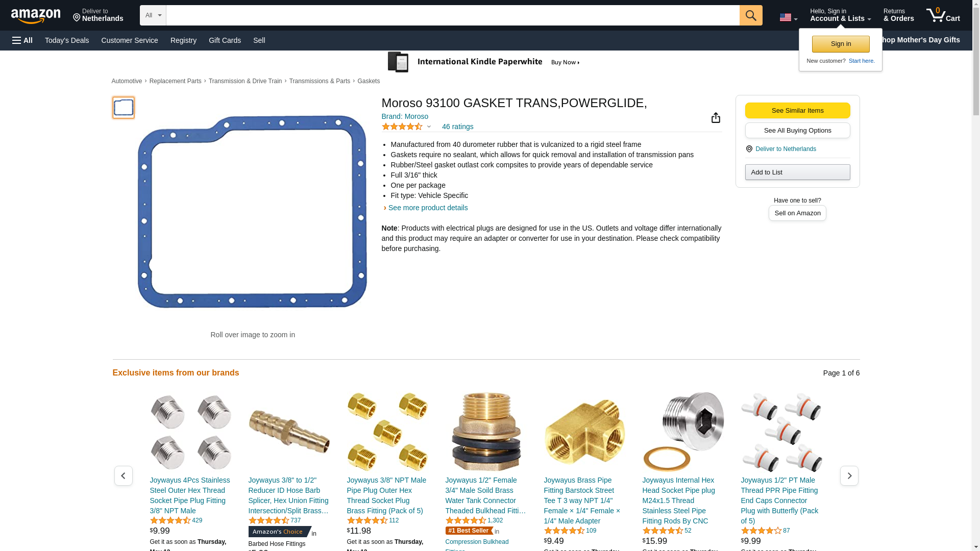Select the gasket product thumbnail
This screenshot has width=980, height=551.
[124, 108]
